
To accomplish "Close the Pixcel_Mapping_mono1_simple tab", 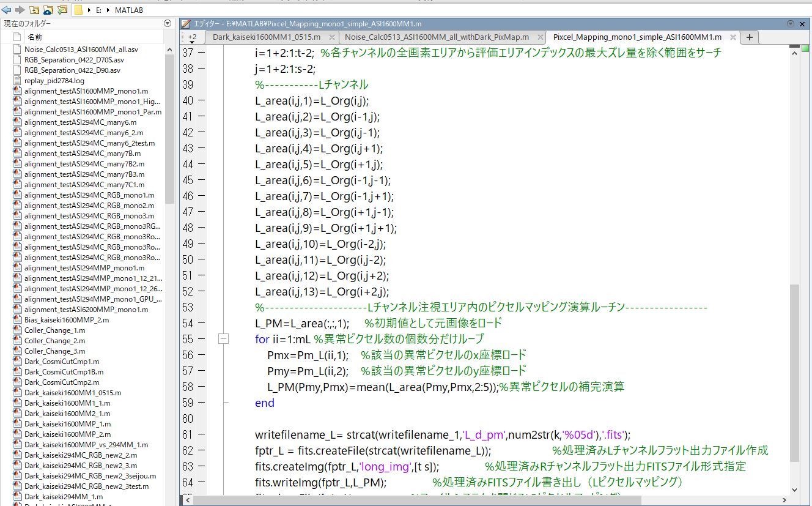I will click(733, 37).
